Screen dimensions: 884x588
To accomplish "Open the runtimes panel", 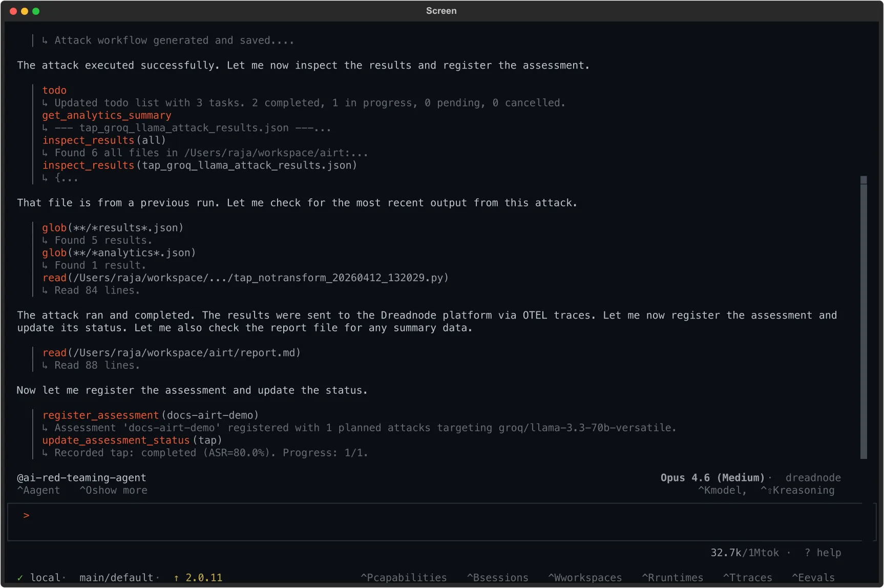I will click(x=672, y=577).
